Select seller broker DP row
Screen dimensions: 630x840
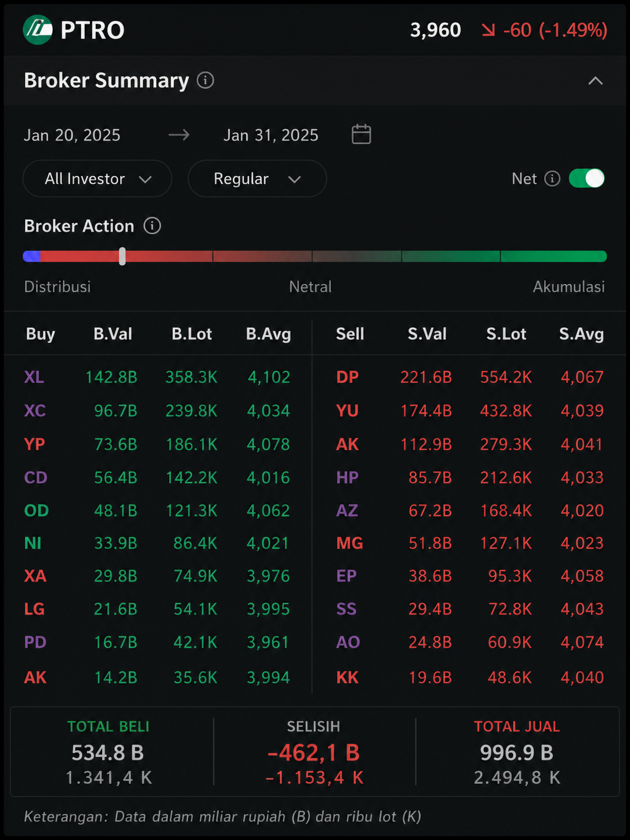(470, 377)
